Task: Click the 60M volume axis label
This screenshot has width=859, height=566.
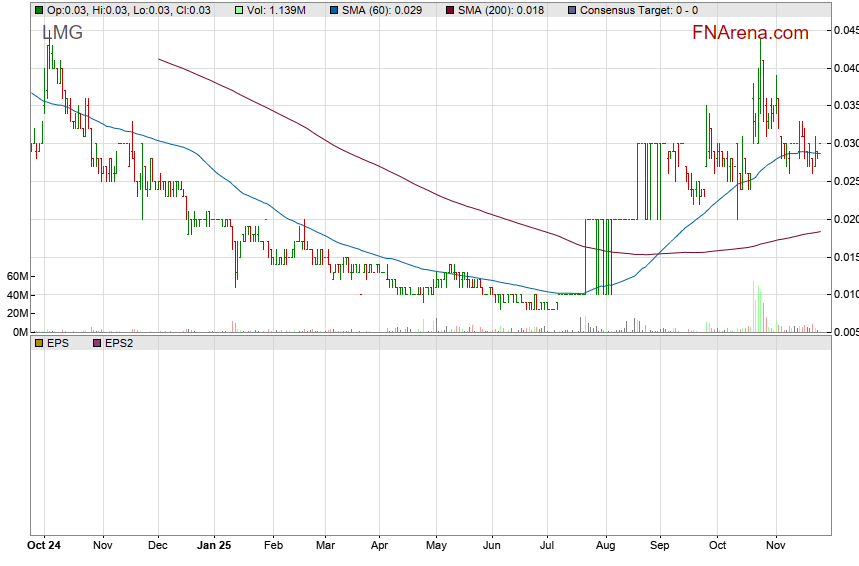Action: (16, 276)
